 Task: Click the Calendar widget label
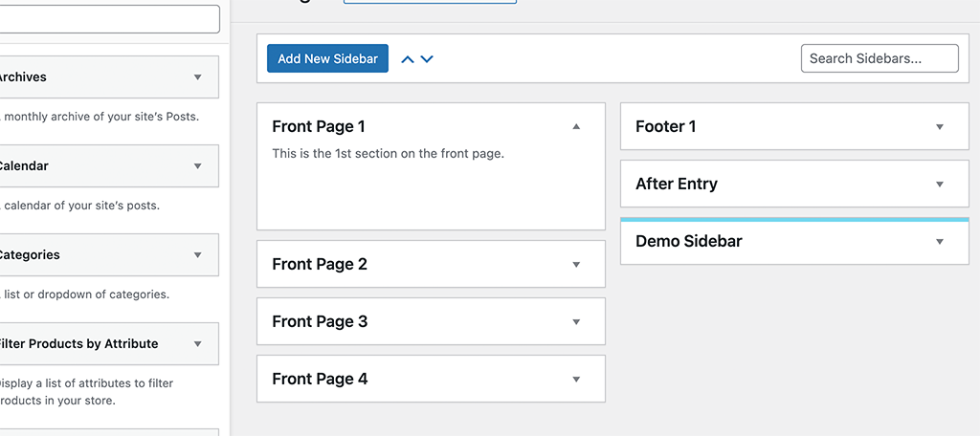tap(24, 166)
